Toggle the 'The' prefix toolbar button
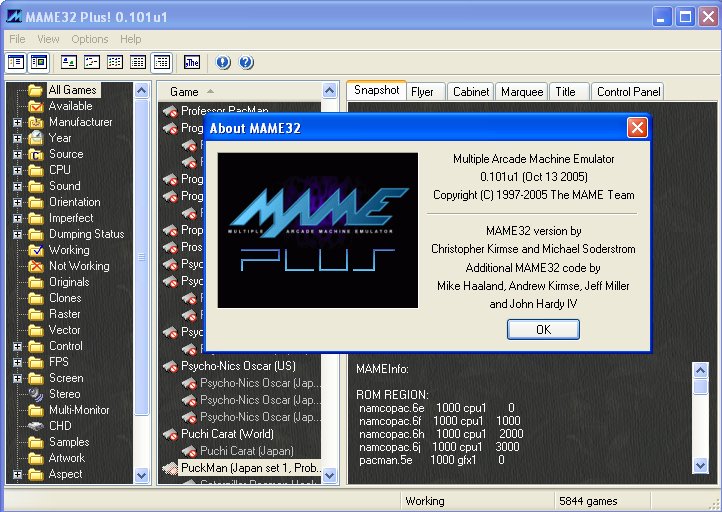The width and height of the screenshot is (722, 512). tap(192, 62)
